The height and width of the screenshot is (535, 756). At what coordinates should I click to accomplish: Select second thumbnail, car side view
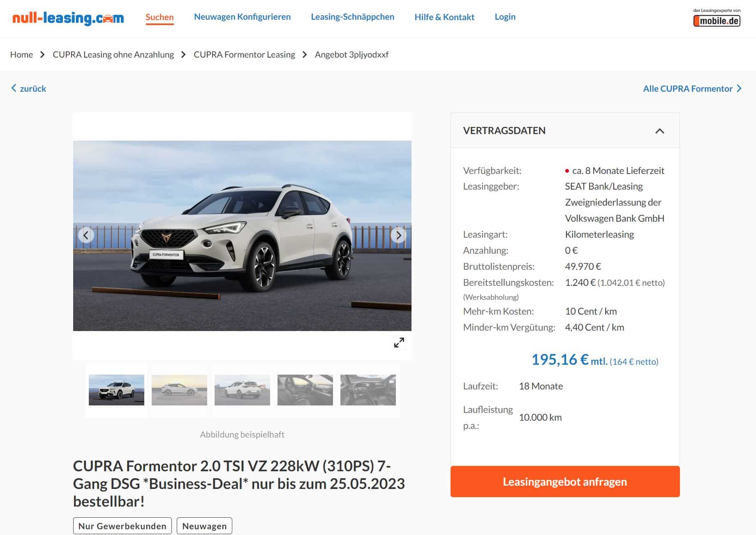pos(179,390)
